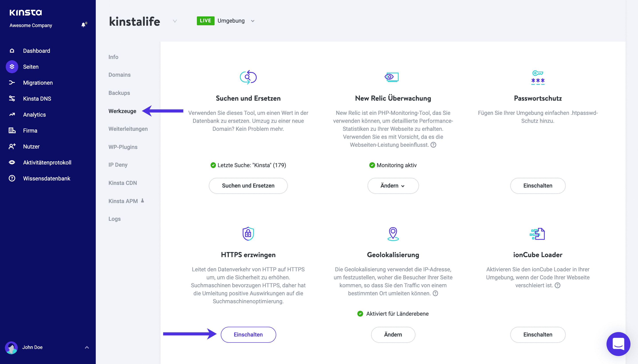Click the help icon next to ionCube description
Viewport: 638px width, 364px height.
558,285
